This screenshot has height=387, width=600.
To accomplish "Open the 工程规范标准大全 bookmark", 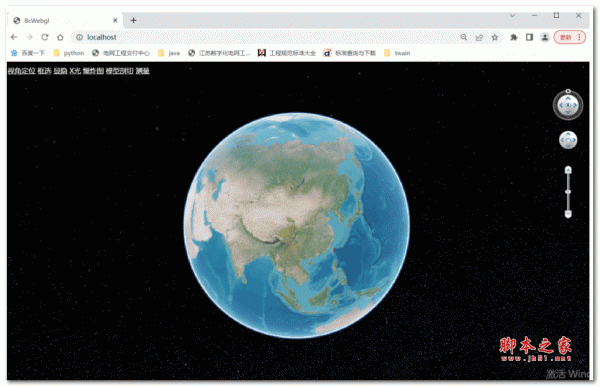I will (x=287, y=53).
